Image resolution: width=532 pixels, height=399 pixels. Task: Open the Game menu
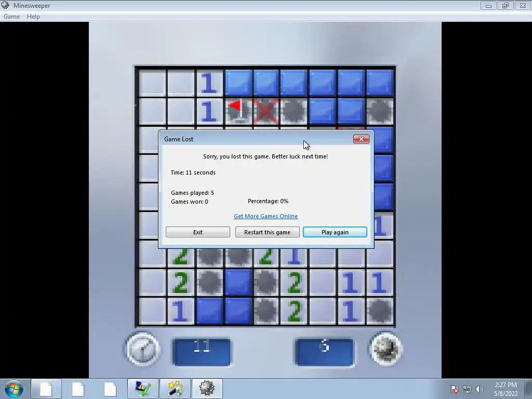pyautogui.click(x=12, y=17)
